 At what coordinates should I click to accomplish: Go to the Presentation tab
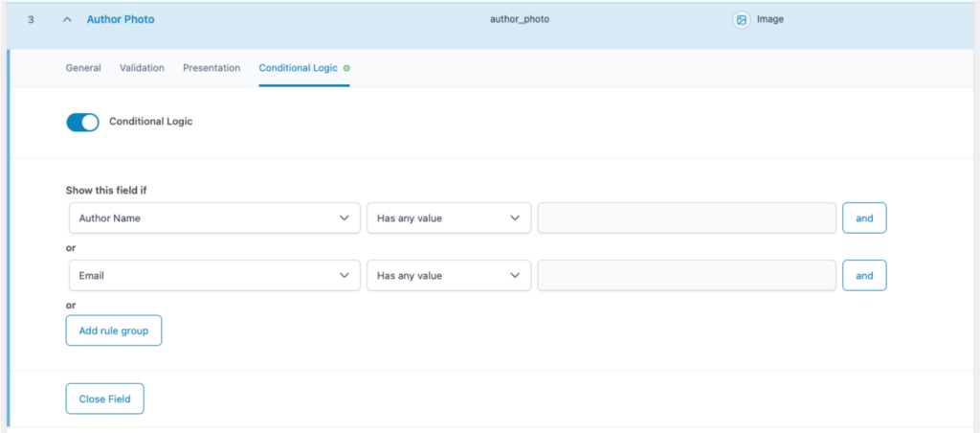point(212,68)
